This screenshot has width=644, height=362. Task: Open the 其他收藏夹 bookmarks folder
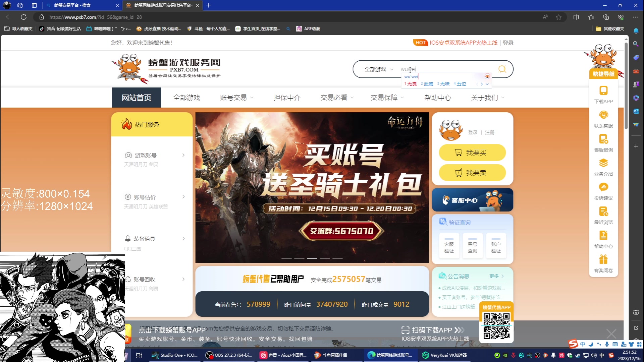click(610, 29)
